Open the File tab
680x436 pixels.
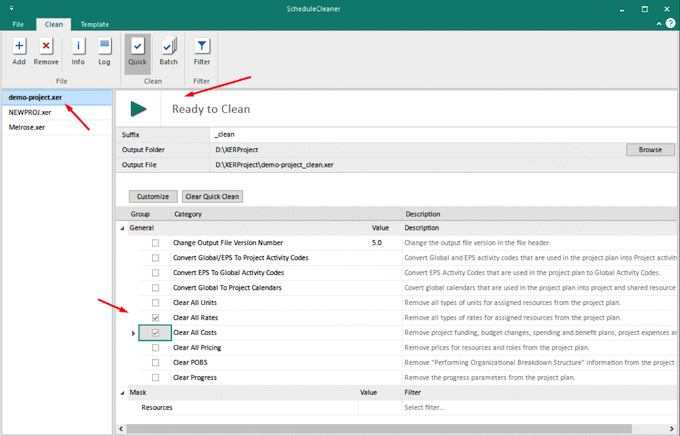pyautogui.click(x=18, y=24)
